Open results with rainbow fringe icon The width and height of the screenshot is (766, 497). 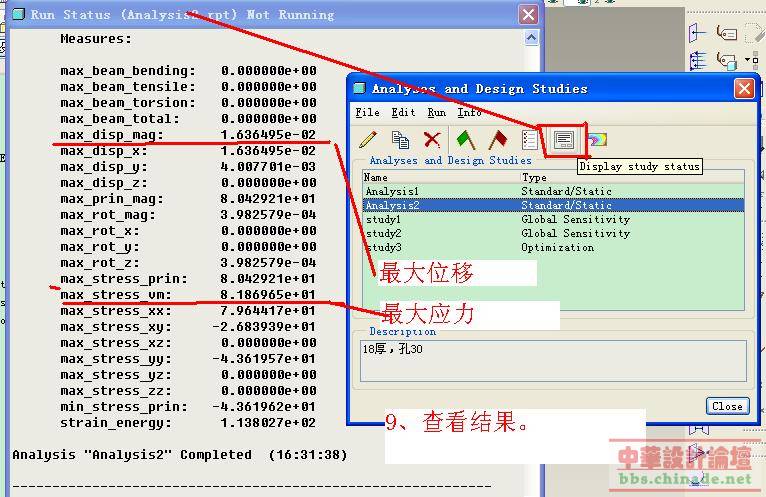pos(597,141)
